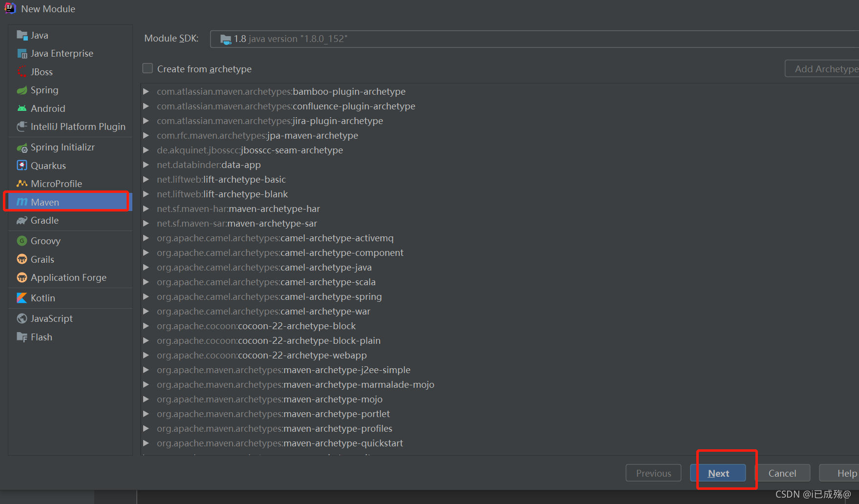
Task: Click the Gradle elephant icon
Action: pyautogui.click(x=22, y=221)
